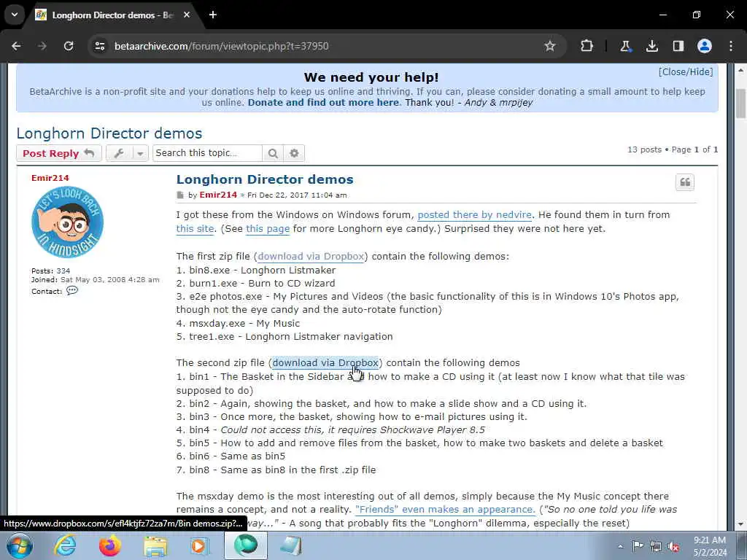Open the Downloads icon in Chrome toolbar
The image size is (747, 560).
tap(651, 46)
